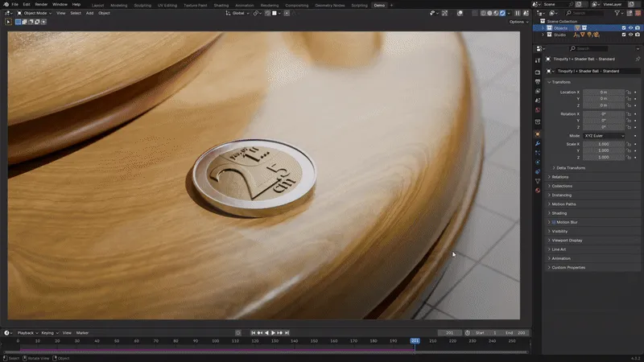644x362 pixels.
Task: Lock the Rotation X value
Action: click(x=629, y=114)
